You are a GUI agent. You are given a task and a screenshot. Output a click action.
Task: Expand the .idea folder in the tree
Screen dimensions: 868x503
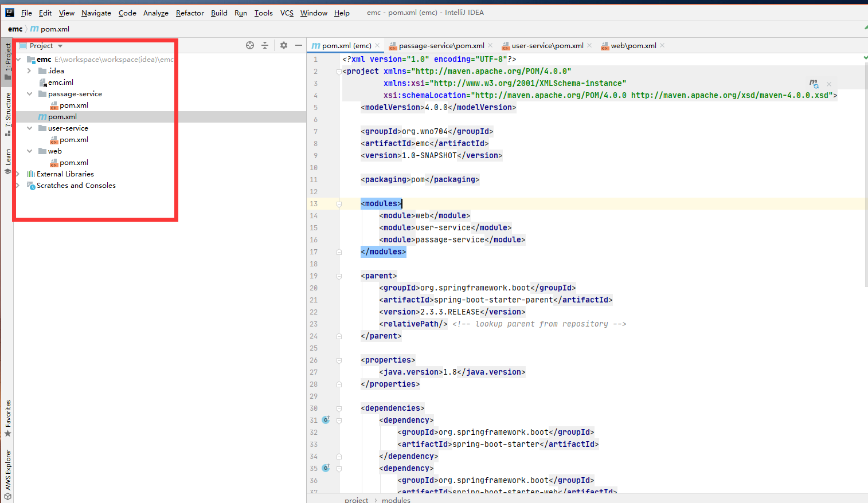click(x=29, y=71)
